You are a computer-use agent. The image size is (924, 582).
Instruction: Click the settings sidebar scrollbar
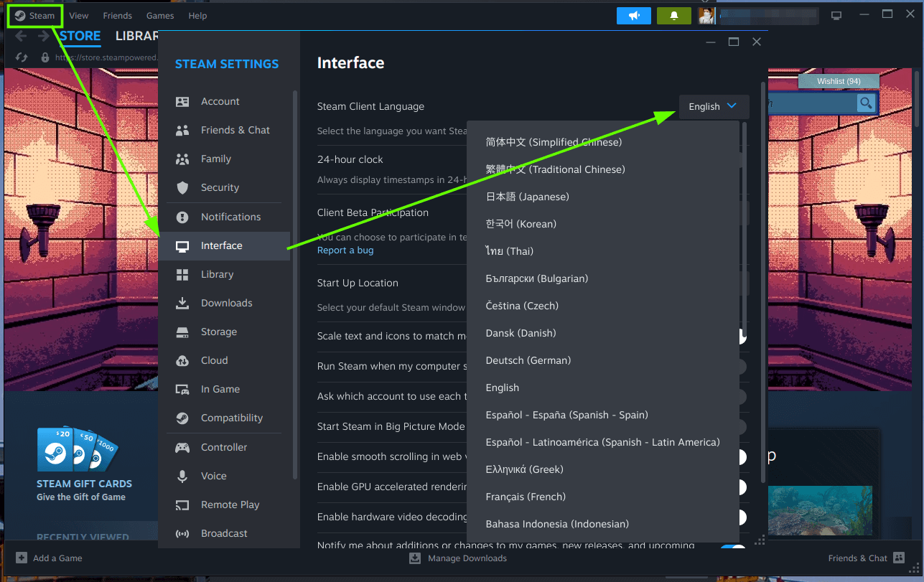tap(294, 284)
